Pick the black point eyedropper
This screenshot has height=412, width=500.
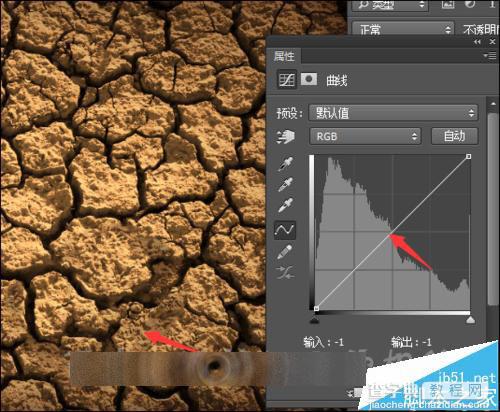pyautogui.click(x=286, y=164)
